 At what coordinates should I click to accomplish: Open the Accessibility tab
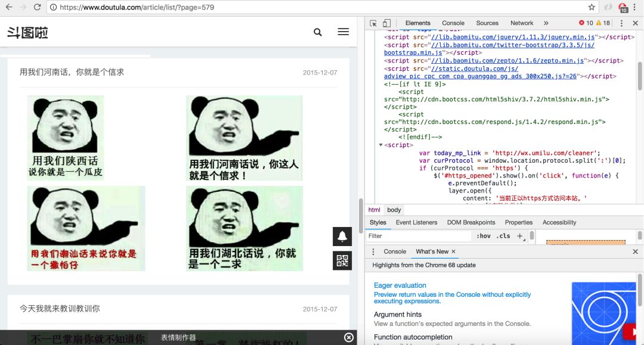[x=559, y=222]
